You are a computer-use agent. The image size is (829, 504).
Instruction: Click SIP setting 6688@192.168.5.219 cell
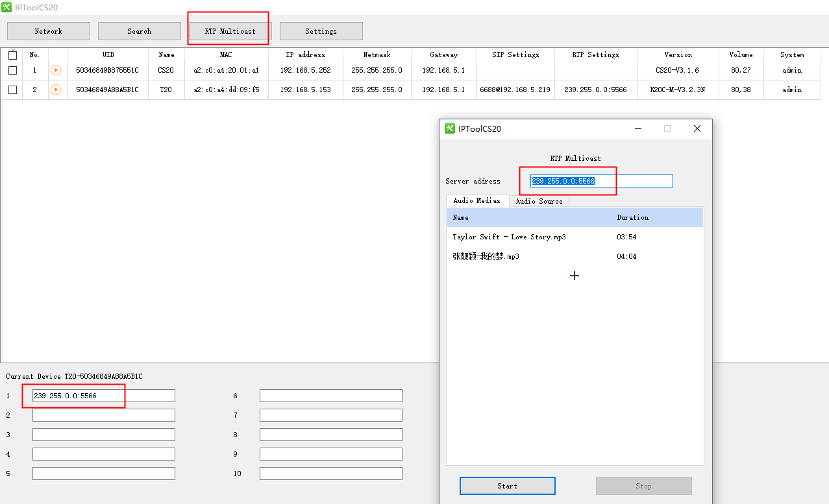(x=515, y=90)
